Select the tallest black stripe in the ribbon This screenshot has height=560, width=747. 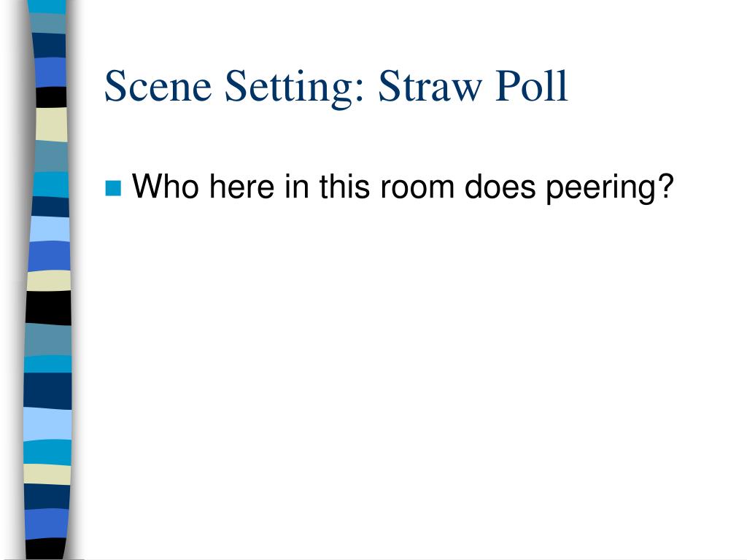[48, 308]
